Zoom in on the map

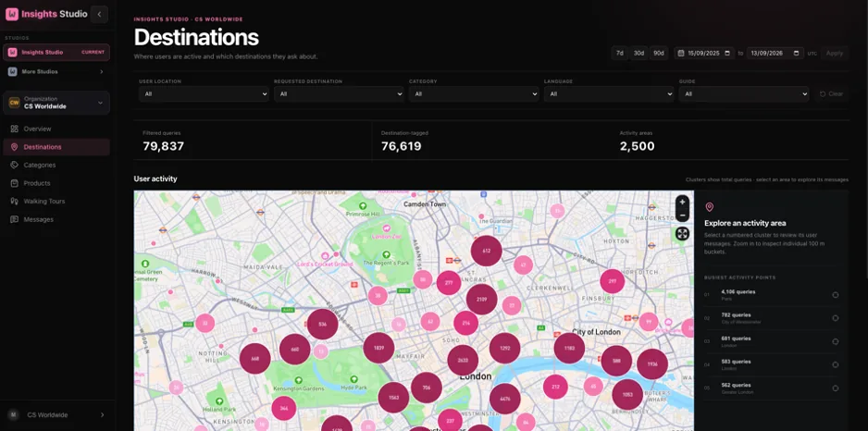coord(683,202)
